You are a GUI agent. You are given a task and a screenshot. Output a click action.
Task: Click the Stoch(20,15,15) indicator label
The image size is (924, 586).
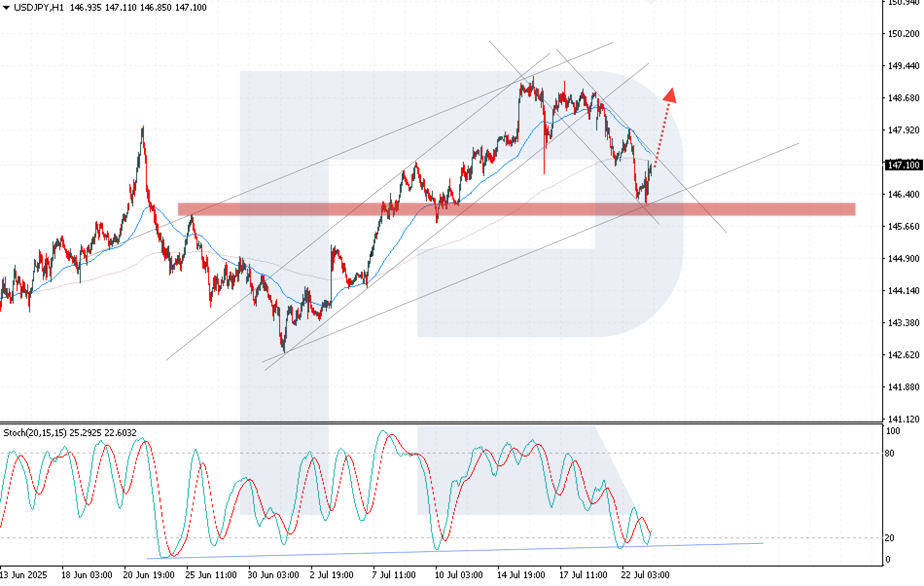click(35, 433)
